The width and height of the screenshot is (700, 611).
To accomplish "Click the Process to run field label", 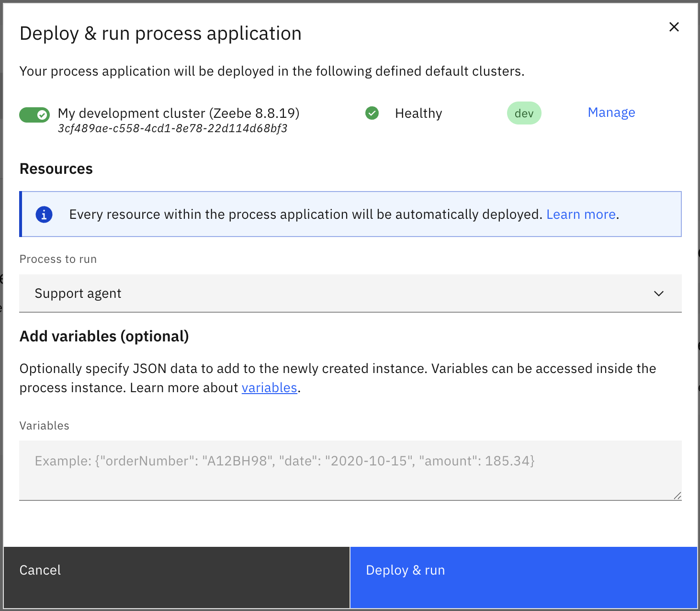I will 58,259.
